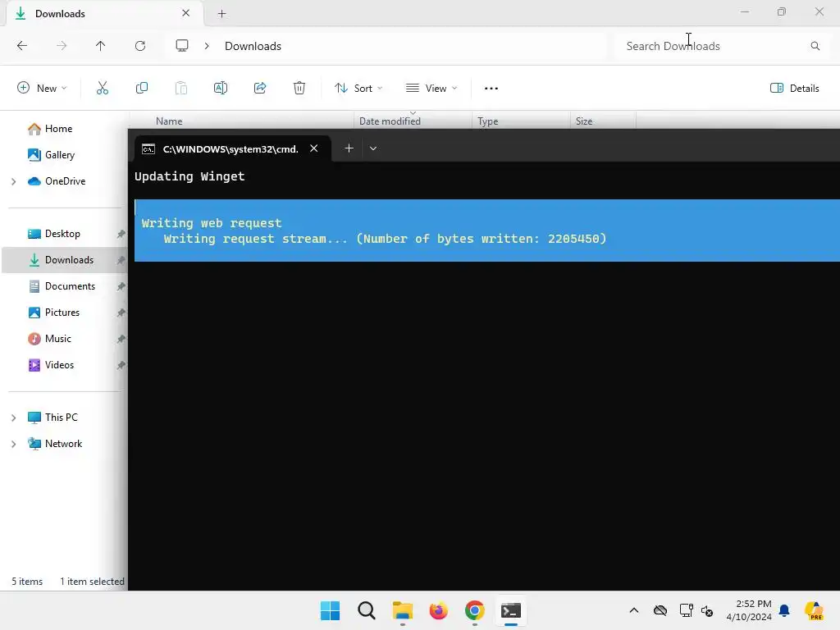Expand the OneDrive tree node
This screenshot has height=630, width=840.
click(14, 181)
